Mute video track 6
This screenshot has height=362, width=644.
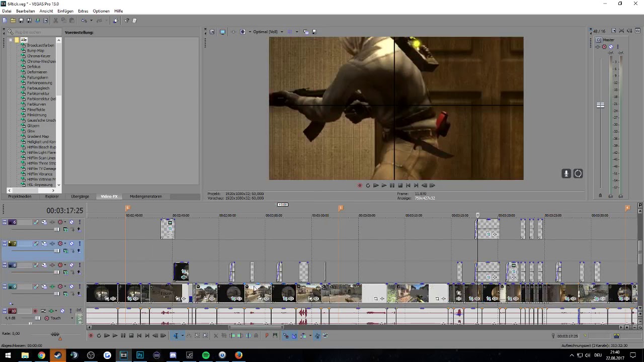pyautogui.click(x=71, y=222)
